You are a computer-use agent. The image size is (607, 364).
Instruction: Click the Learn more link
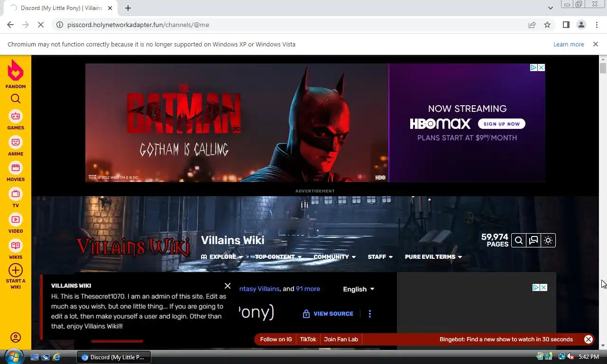tap(569, 44)
